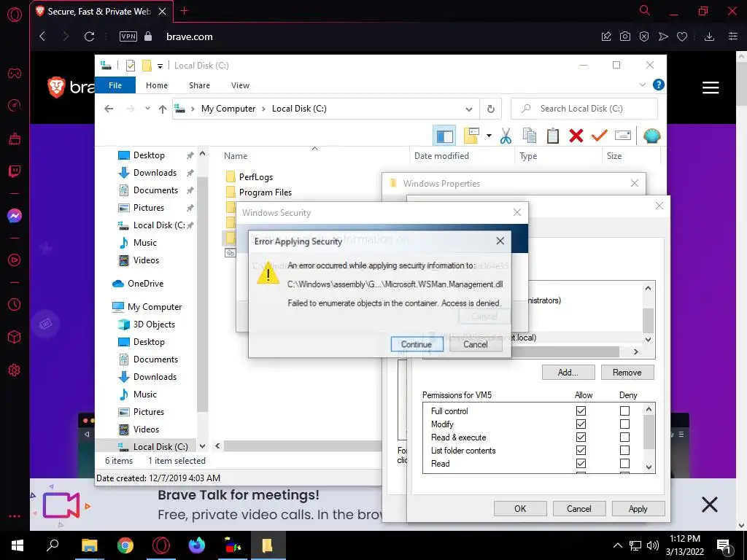Click the Opera logo menu icon
This screenshot has width=747, height=560.
coord(15,15)
